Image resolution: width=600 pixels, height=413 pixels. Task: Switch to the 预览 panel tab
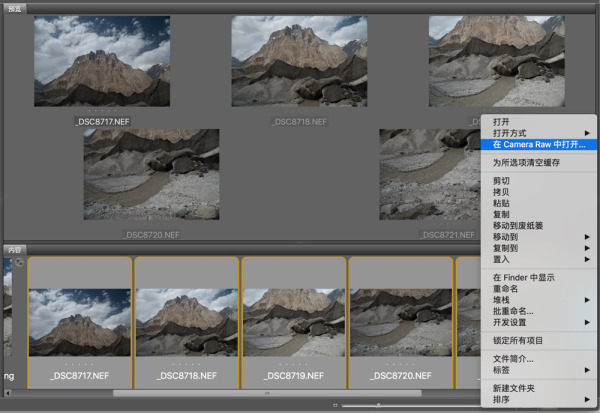pos(15,8)
